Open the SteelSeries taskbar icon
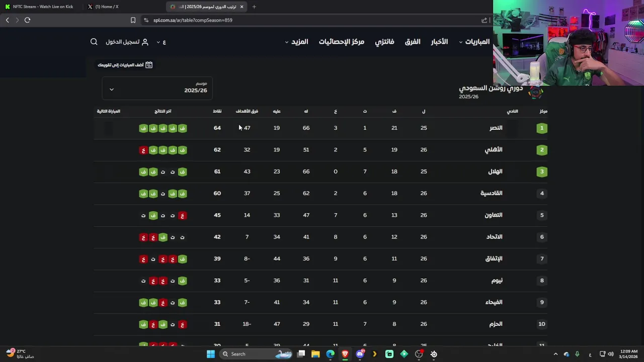This screenshot has width=644, height=362. 434,354
